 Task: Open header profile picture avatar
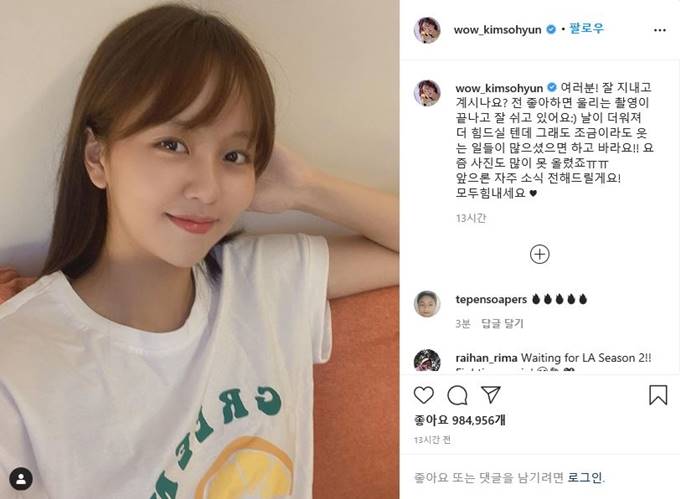[427, 30]
